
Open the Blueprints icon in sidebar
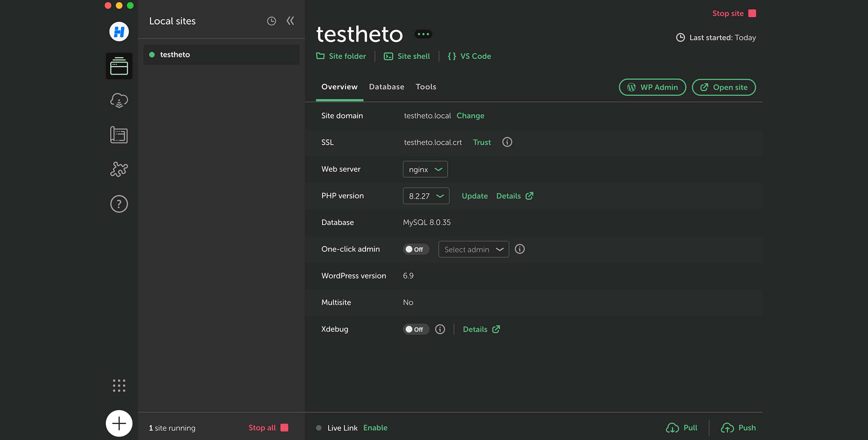(119, 135)
